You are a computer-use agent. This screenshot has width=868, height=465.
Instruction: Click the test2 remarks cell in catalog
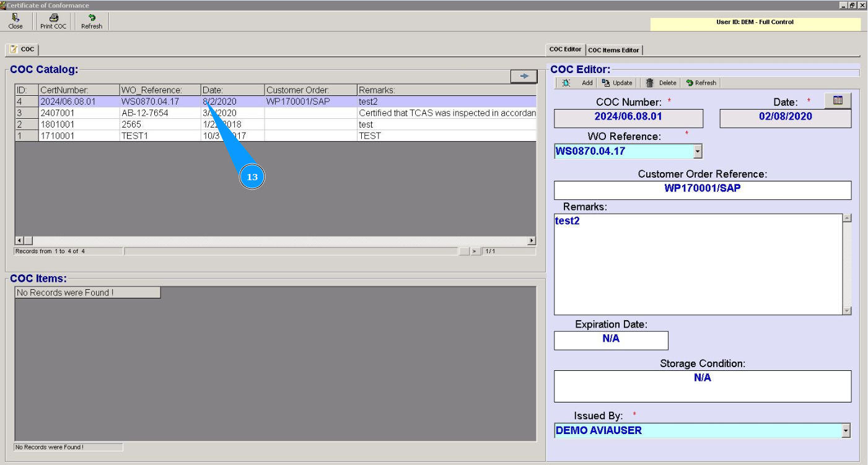447,102
